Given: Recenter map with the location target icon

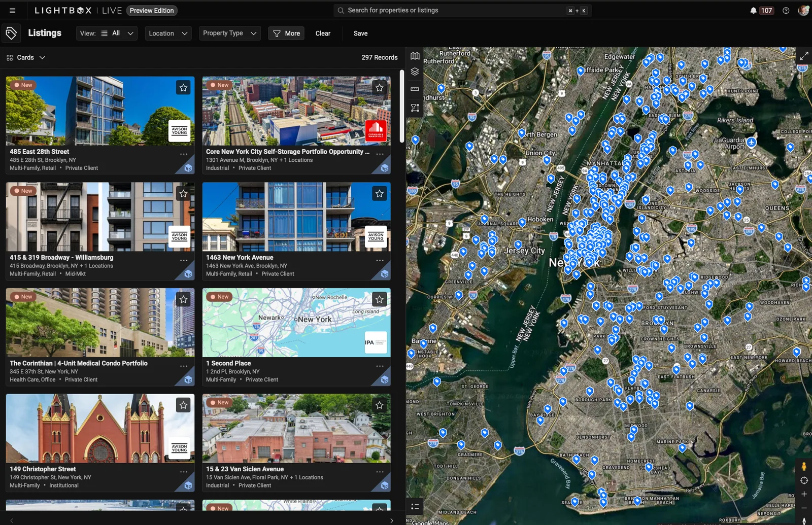Looking at the screenshot, I should 804,480.
